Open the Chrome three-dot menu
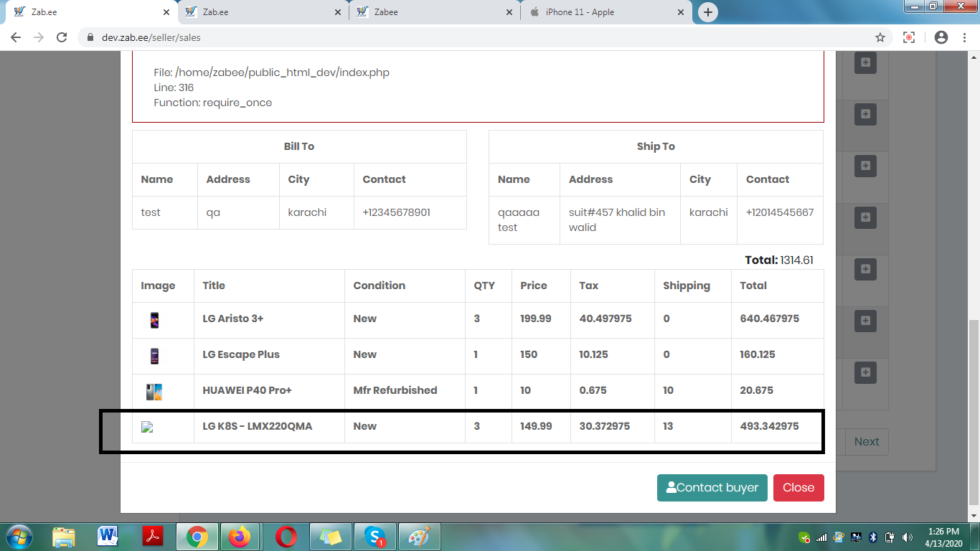Viewport: 980px width, 551px height. 963,37
